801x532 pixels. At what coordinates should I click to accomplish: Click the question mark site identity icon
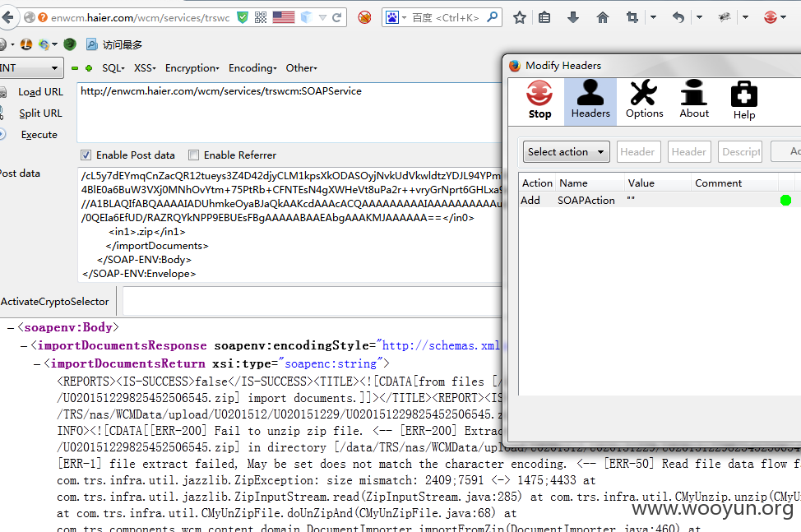click(43, 18)
